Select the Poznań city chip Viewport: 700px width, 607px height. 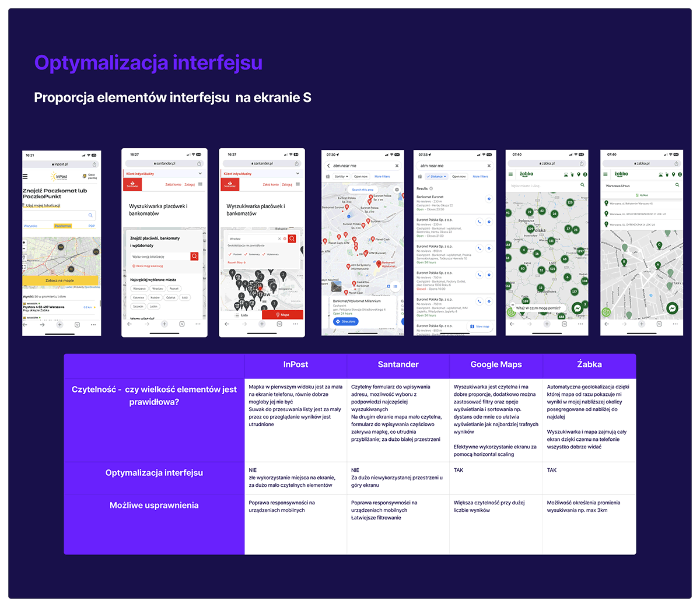click(x=174, y=289)
